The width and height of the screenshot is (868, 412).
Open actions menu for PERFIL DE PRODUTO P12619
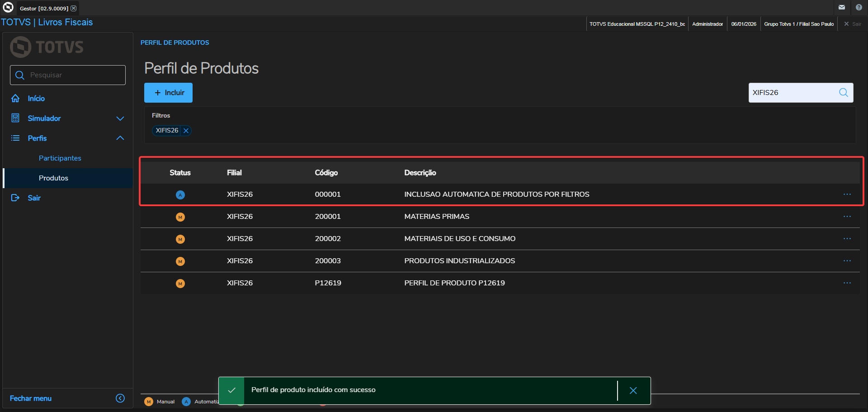tap(847, 283)
